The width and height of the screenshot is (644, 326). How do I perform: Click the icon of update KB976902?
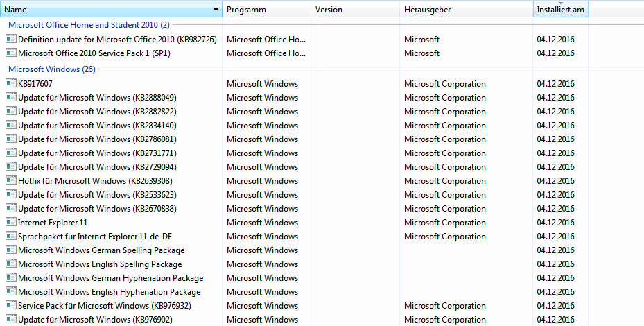[11, 320]
